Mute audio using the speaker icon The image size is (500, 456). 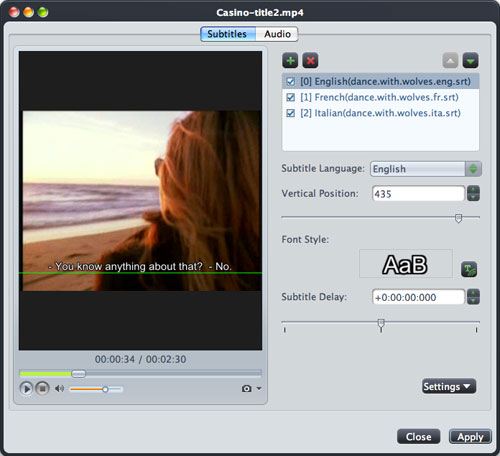point(59,389)
